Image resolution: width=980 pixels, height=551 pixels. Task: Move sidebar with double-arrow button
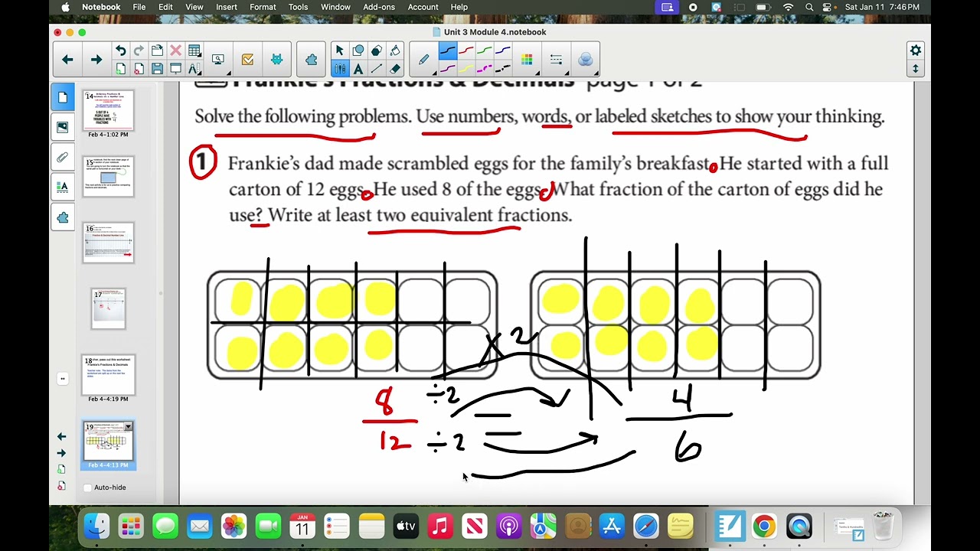pyautogui.click(x=62, y=379)
